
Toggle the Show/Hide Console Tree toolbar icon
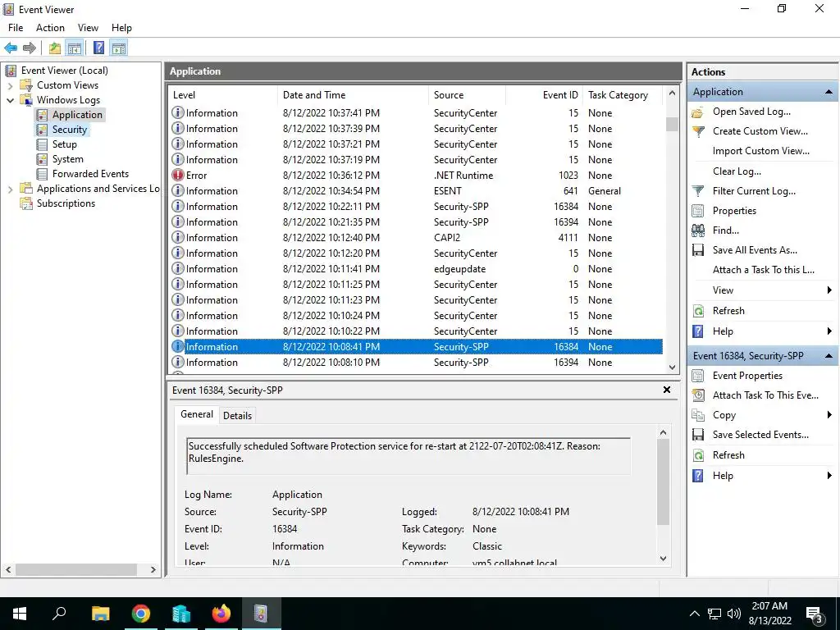(75, 48)
